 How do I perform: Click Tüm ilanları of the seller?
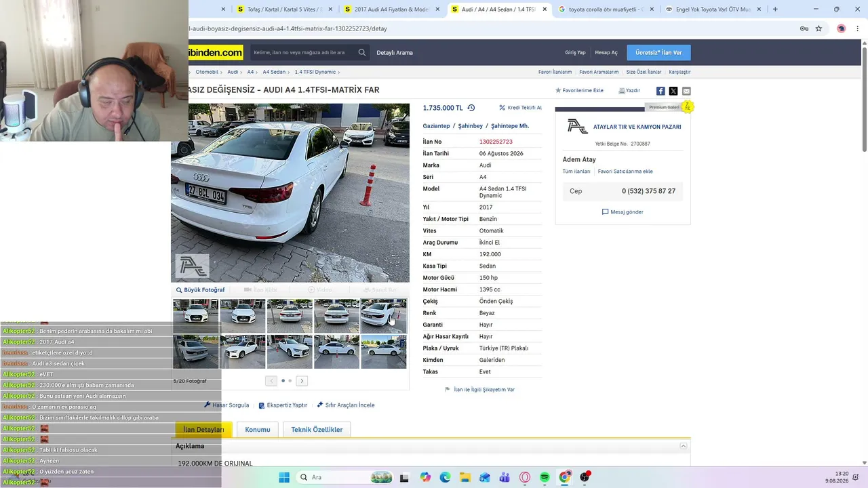pyautogui.click(x=576, y=171)
